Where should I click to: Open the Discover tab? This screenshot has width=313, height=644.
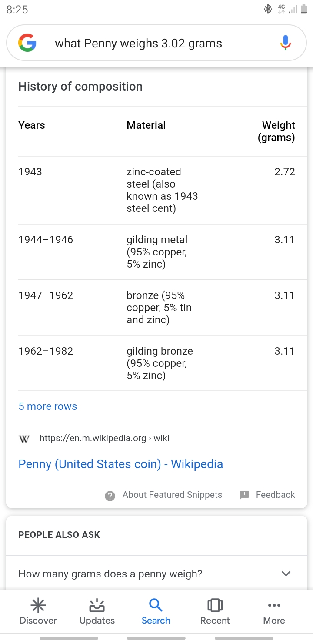pyautogui.click(x=38, y=611)
